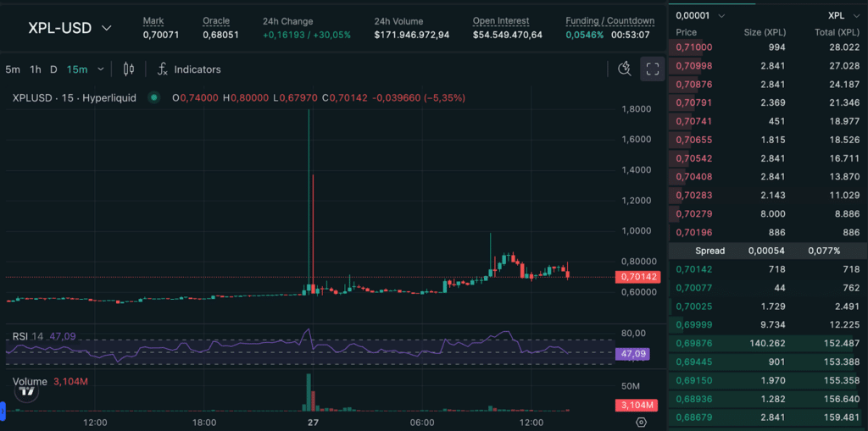
Task: Click the 140.262 size in order book
Action: tap(766, 343)
